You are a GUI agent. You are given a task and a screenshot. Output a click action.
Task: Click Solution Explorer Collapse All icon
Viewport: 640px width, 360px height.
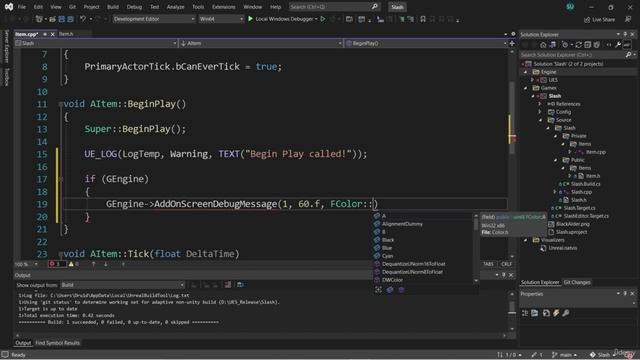(x=588, y=45)
